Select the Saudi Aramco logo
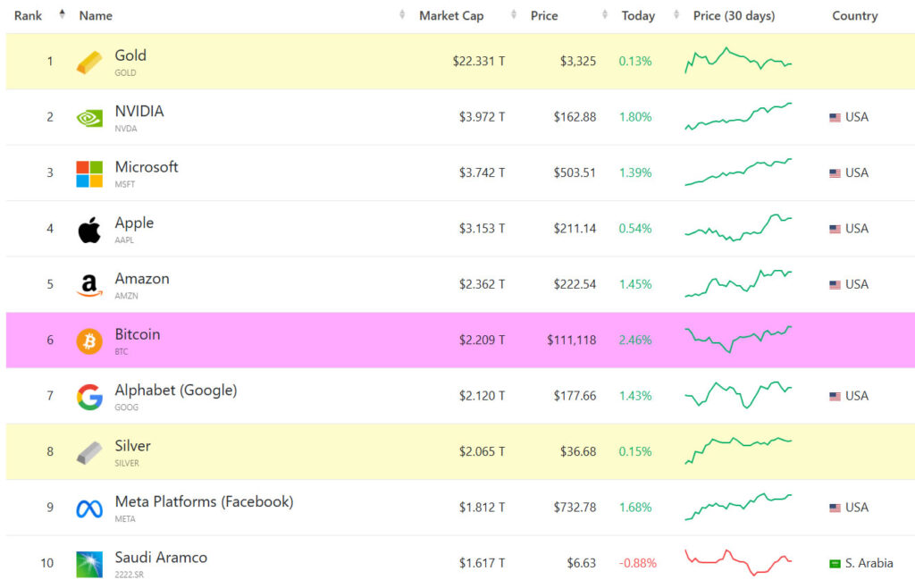Image resolution: width=915 pixels, height=588 pixels. click(x=89, y=563)
